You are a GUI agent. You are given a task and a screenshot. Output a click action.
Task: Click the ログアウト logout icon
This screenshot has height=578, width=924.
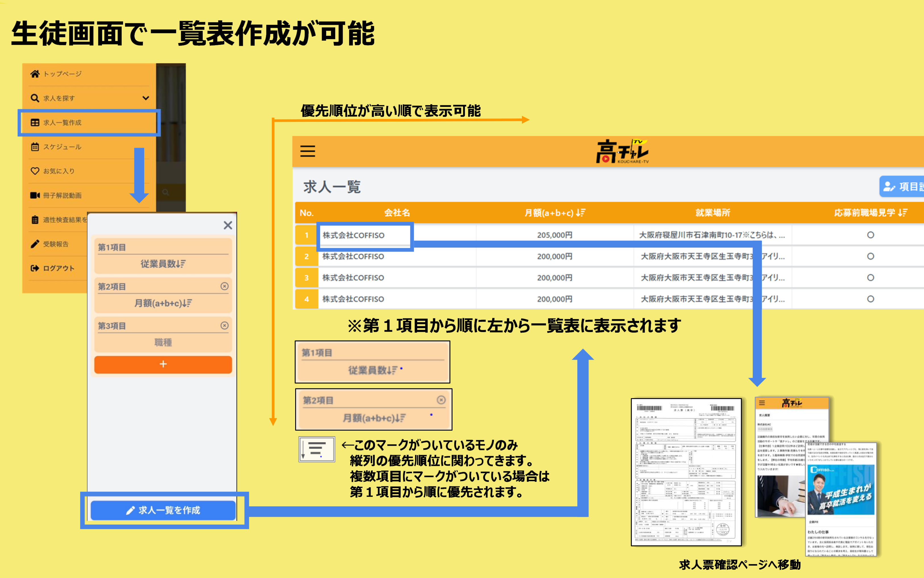35,268
